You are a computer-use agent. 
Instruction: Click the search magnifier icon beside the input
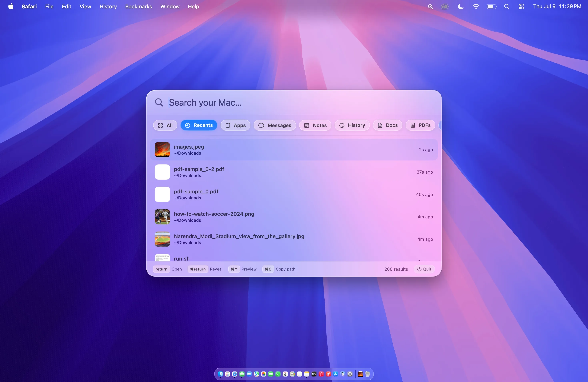[159, 102]
